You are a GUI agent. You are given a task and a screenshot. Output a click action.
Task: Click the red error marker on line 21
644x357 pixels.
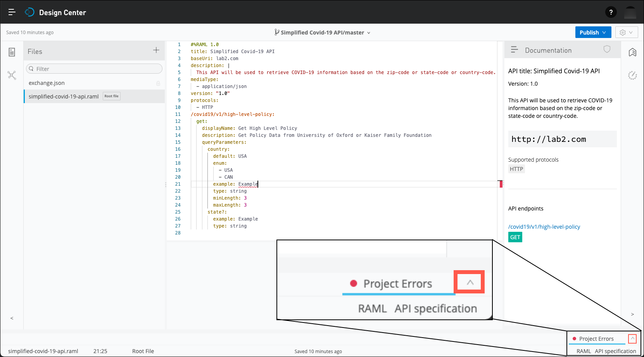tap(501, 184)
